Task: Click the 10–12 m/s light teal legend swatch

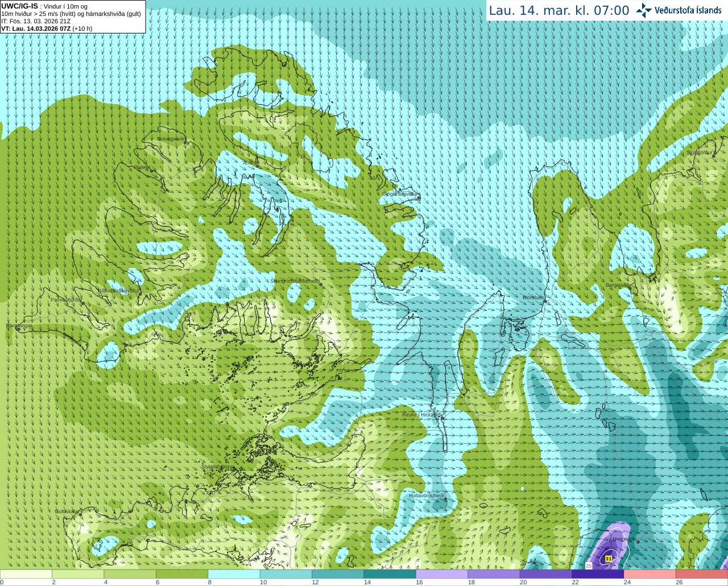Action: pyautogui.click(x=286, y=574)
